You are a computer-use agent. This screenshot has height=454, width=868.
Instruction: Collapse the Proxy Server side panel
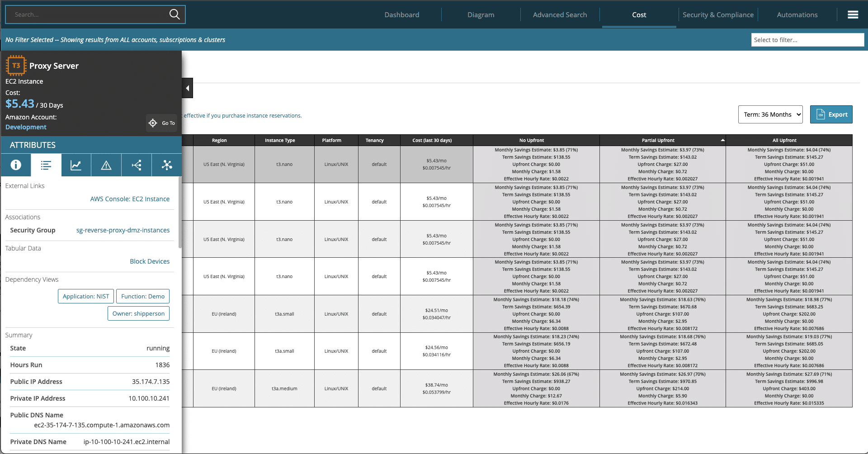(x=187, y=88)
